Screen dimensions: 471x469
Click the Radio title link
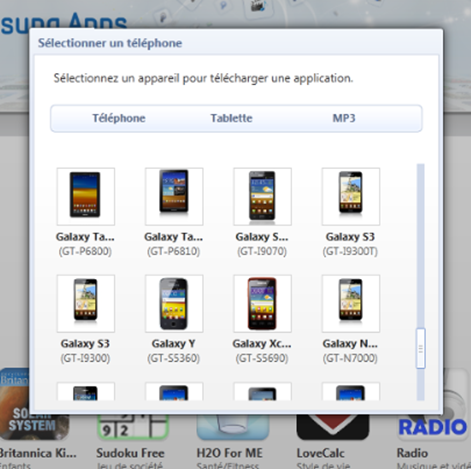coord(412,453)
